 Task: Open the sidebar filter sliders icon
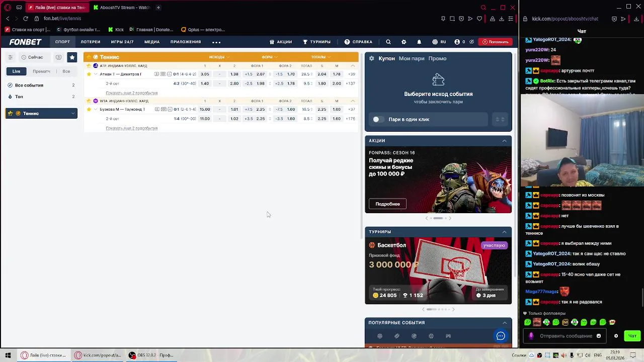pos(10,57)
